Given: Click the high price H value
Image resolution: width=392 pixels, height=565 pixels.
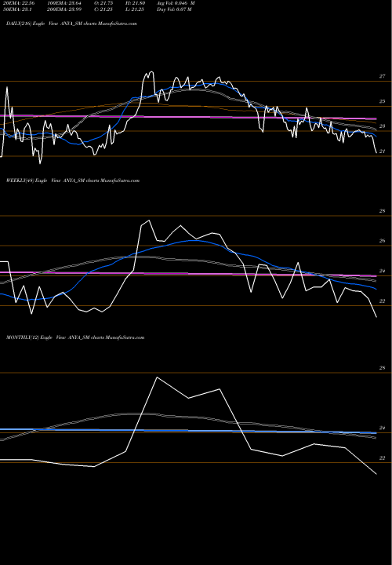Looking at the screenshot, I should coord(136,3).
